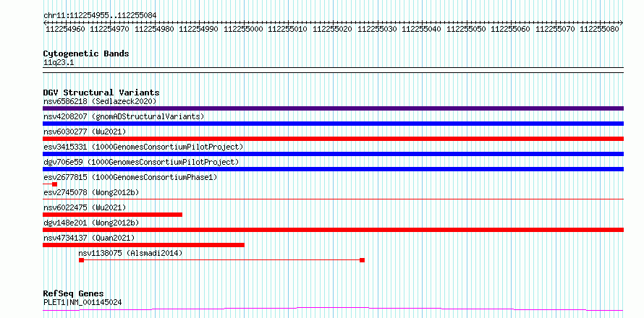Click the dark purple nsv6586218 variant bar
This screenshot has width=644, height=318.
pos(333,108)
